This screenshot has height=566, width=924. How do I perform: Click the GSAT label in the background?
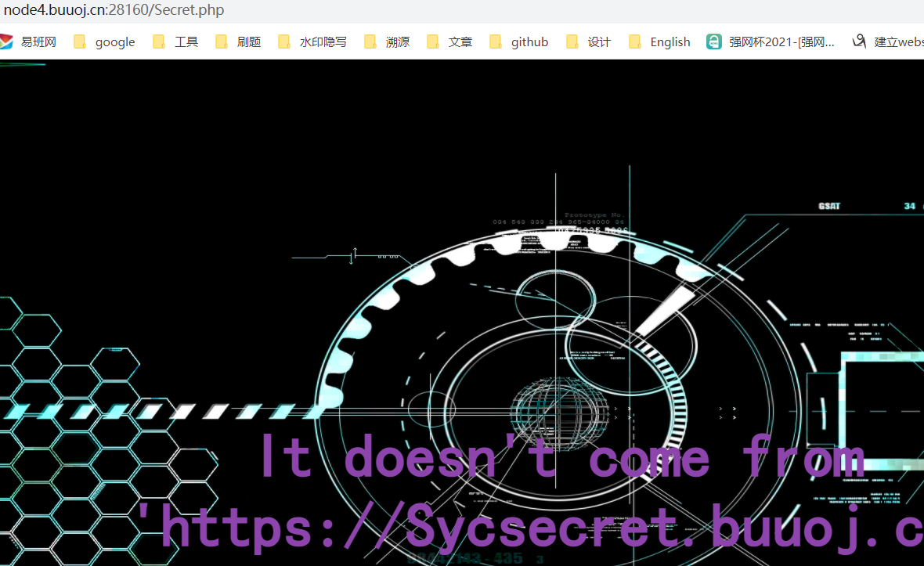[x=829, y=207]
